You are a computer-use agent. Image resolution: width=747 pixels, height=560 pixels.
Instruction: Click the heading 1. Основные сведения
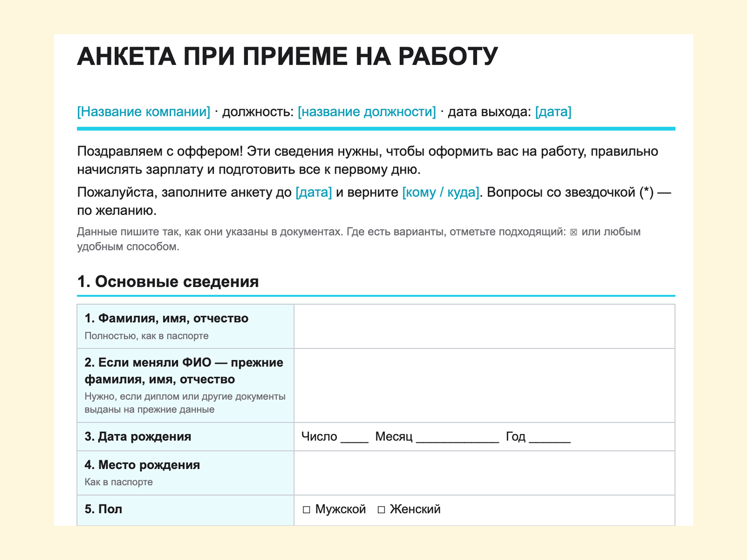168,282
